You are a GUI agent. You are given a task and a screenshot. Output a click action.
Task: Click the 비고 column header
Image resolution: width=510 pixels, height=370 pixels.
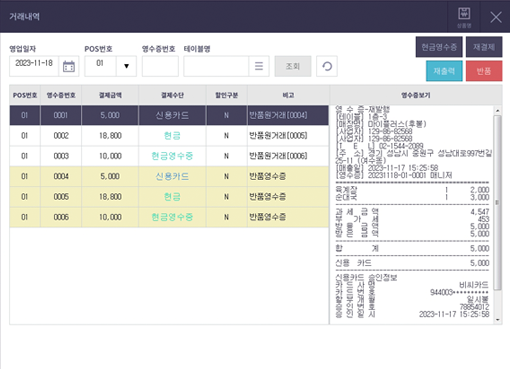[x=288, y=95]
